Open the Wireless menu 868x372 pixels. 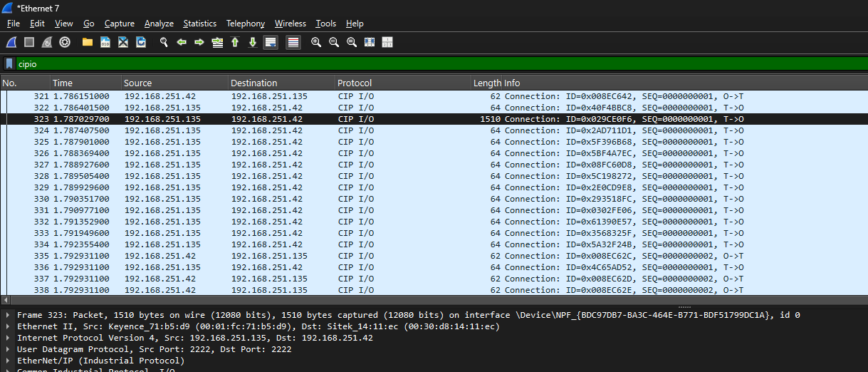click(x=290, y=24)
